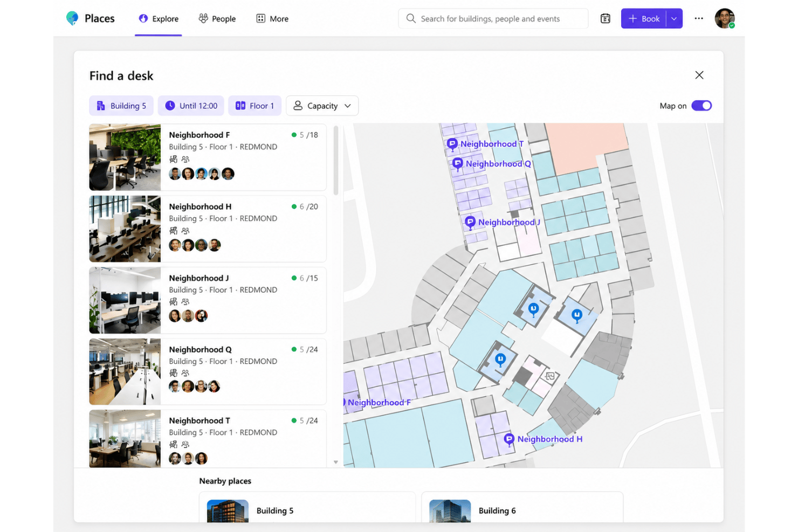Toggle the Map on switch
This screenshot has width=798, height=532.
701,106
